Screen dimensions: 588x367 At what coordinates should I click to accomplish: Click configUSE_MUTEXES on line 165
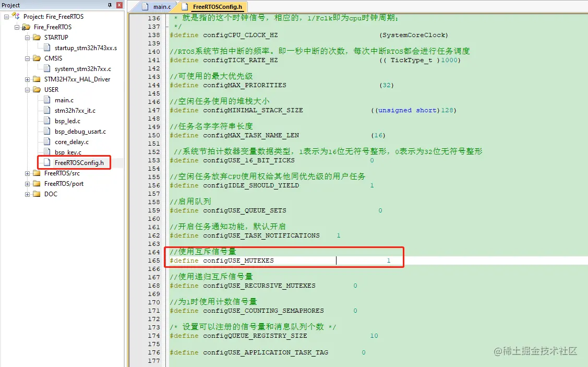(x=238, y=261)
